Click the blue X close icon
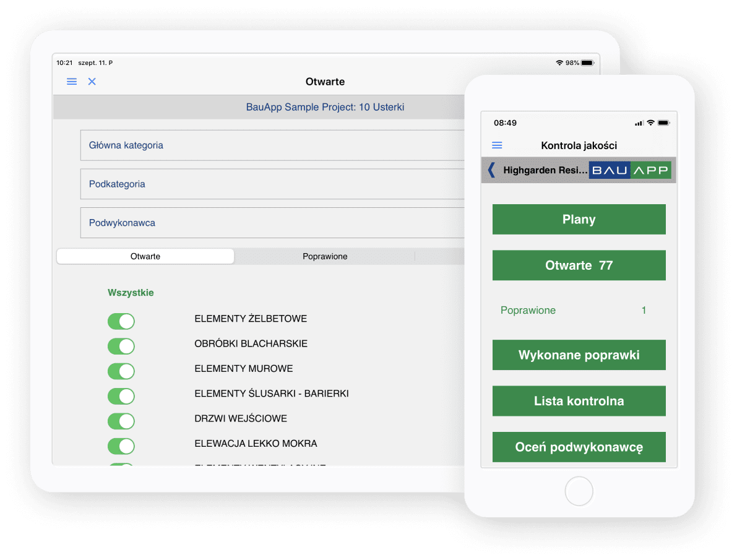 92,81
